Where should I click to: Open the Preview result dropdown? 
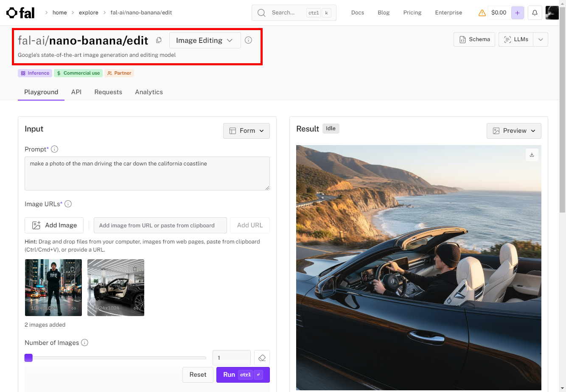pos(514,131)
